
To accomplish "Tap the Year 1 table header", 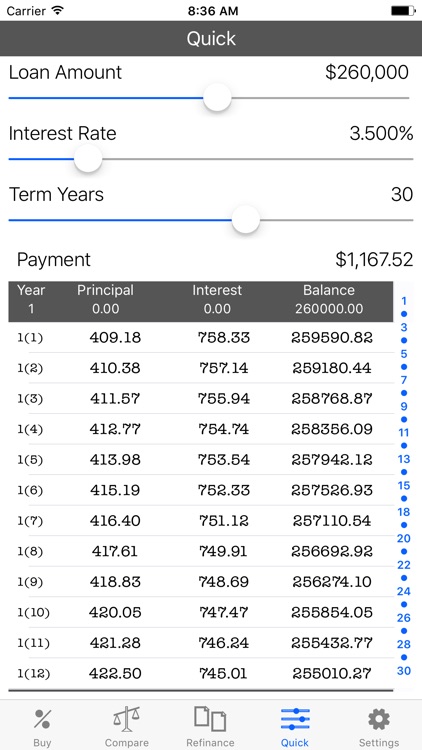I will pos(31,299).
